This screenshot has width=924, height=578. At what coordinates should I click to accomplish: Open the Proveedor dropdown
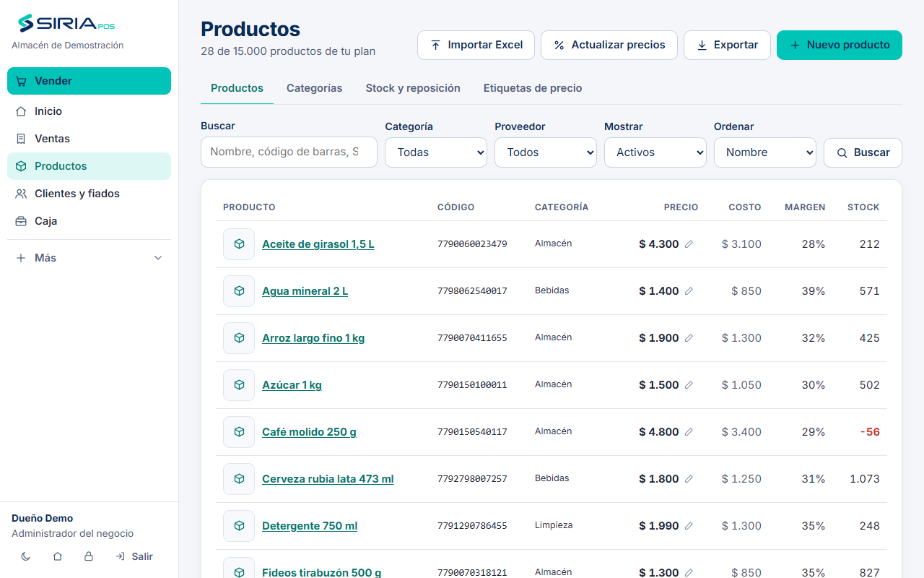click(x=546, y=152)
